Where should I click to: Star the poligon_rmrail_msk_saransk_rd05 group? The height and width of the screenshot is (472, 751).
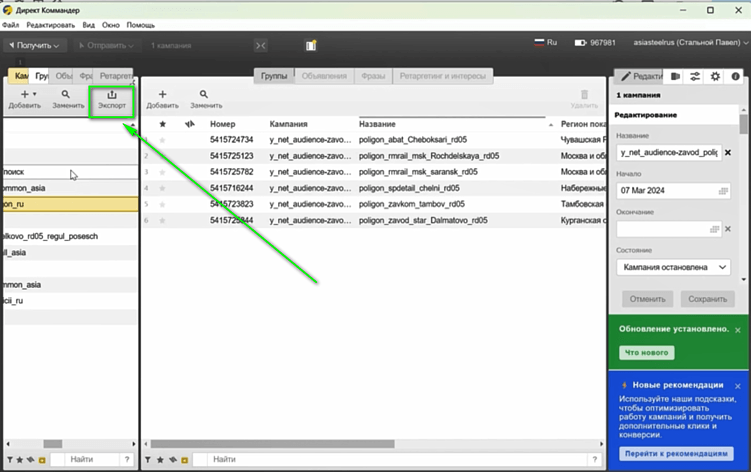click(x=162, y=172)
